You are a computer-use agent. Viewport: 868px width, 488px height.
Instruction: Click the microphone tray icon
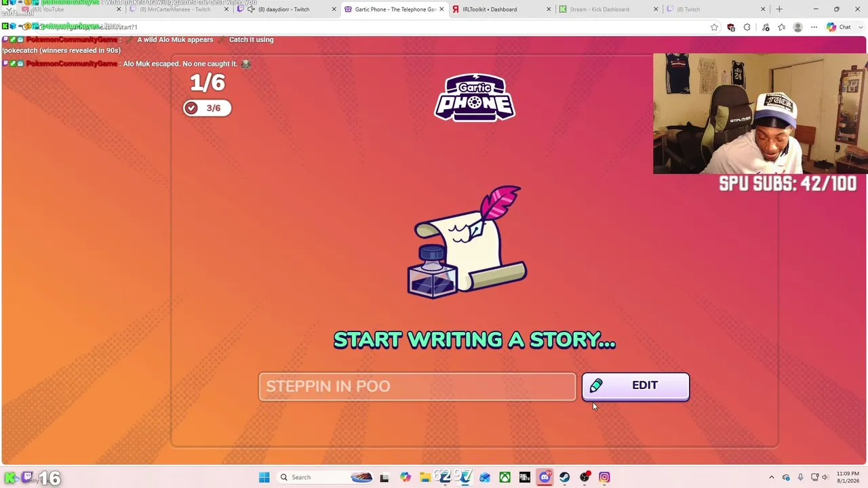(x=800, y=477)
